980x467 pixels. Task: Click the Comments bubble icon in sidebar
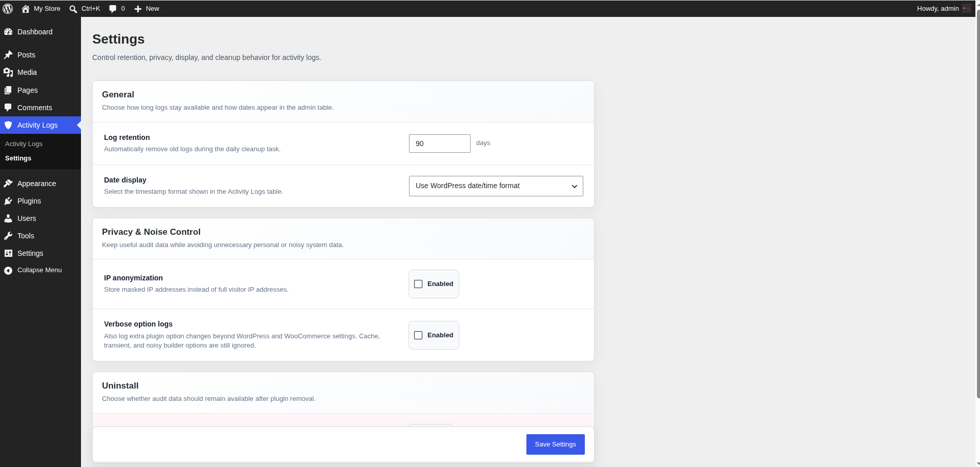pos(8,108)
